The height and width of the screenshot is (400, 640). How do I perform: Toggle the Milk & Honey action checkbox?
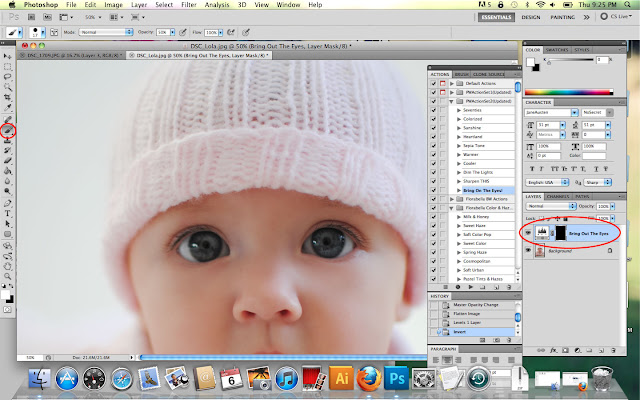pos(433,217)
